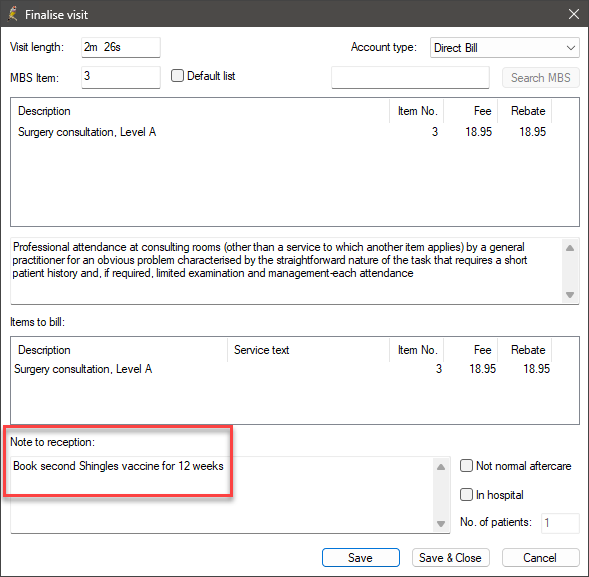Viewport: 589px width, 577px height.
Task: Click the Save button
Action: tap(361, 557)
